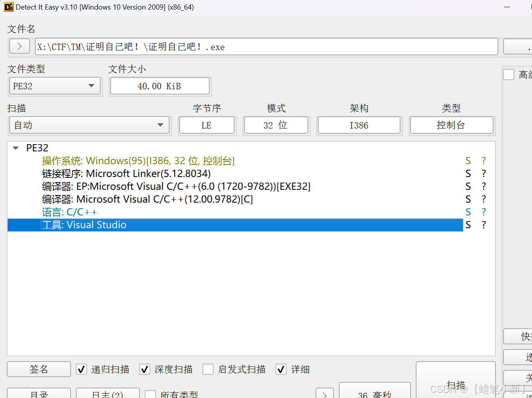The image size is (532, 398).
Task: Open the 自动 scan mode dropdown
Action: tap(89, 125)
